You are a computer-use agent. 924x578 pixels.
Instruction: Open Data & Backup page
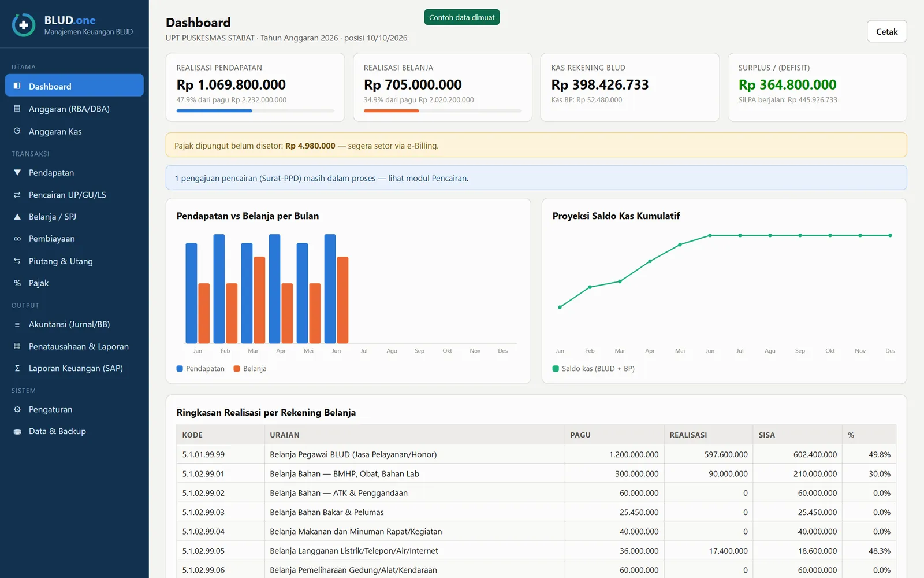pyautogui.click(x=74, y=431)
